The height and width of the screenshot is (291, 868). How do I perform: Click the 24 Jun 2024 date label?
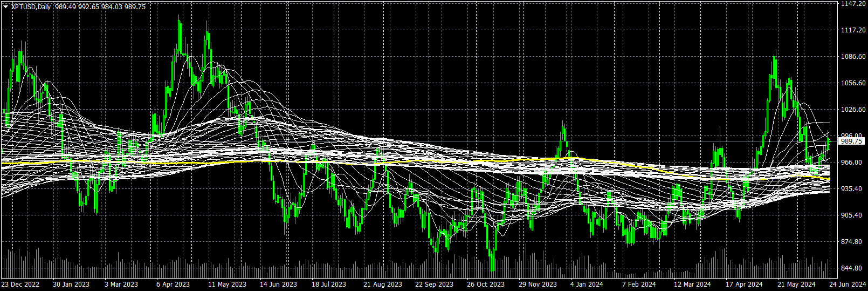coord(848,285)
